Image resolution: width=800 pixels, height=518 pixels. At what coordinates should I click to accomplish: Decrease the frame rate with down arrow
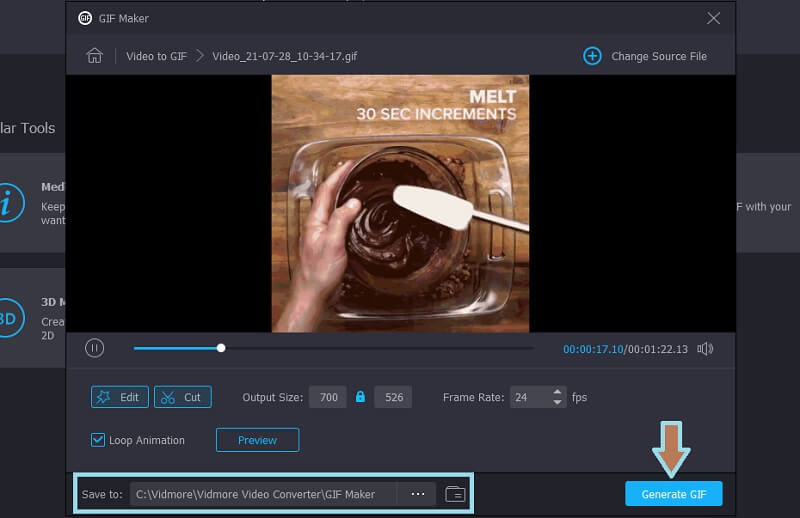[x=558, y=402]
